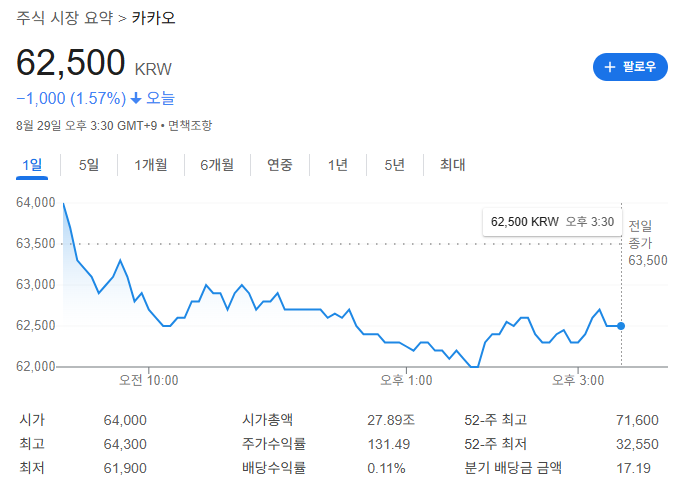
Task: Select the 연중 year-to-date tab
Action: tap(279, 165)
